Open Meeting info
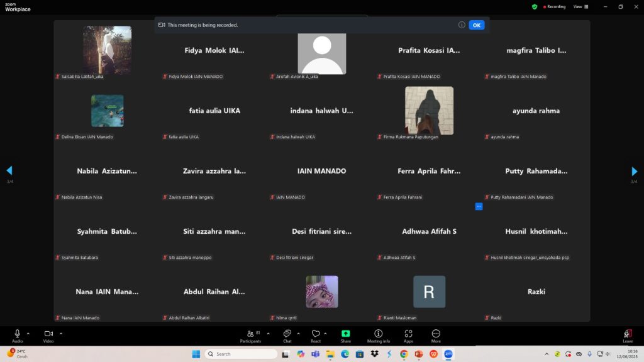Viewport: 644px width, 362px height. [379, 334]
